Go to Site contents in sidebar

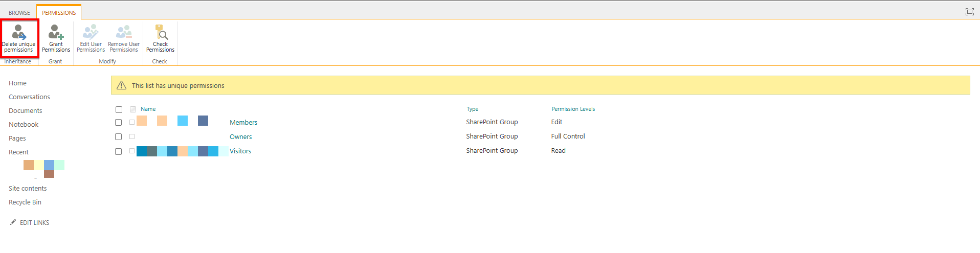(28, 189)
